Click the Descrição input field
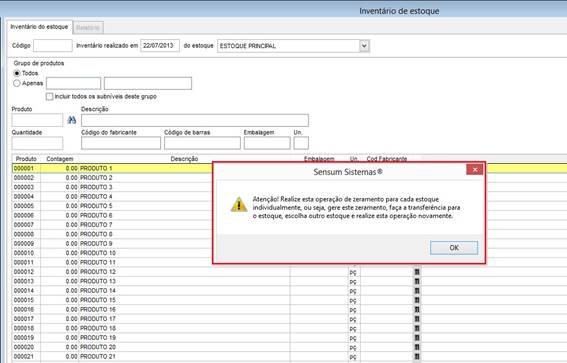 (195, 120)
